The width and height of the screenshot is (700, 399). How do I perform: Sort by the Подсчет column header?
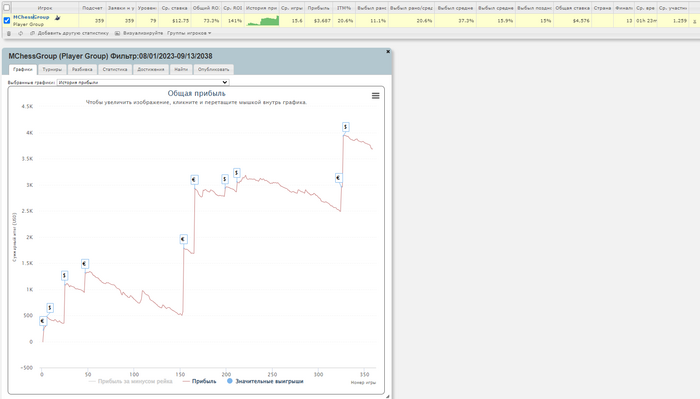point(92,8)
